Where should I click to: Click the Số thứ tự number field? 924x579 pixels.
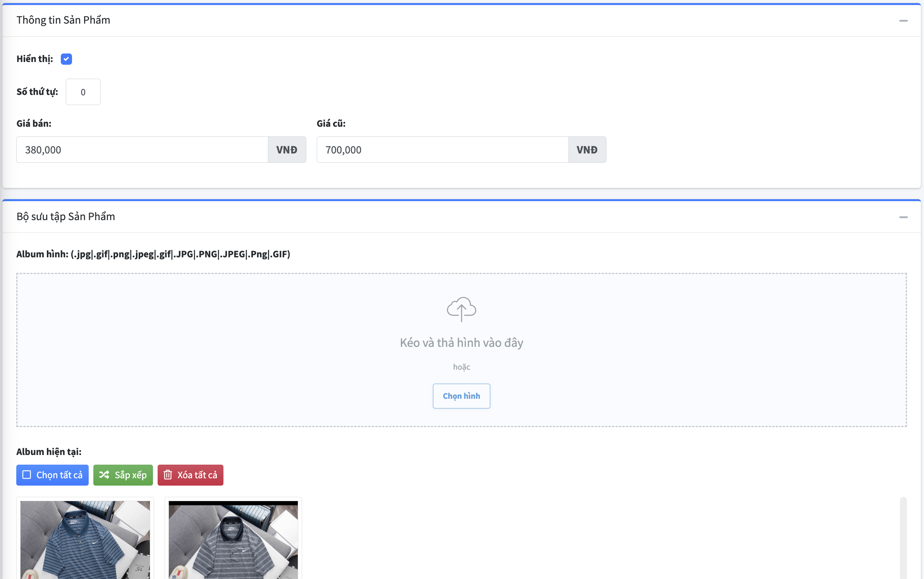[83, 92]
